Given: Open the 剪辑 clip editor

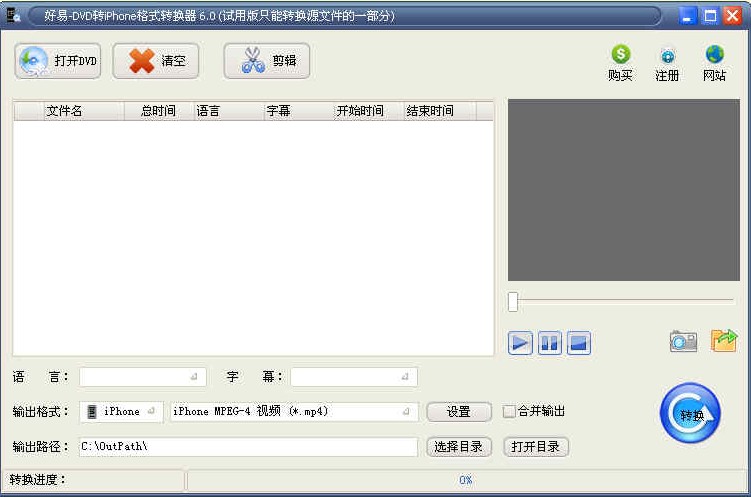Looking at the screenshot, I should 267,61.
